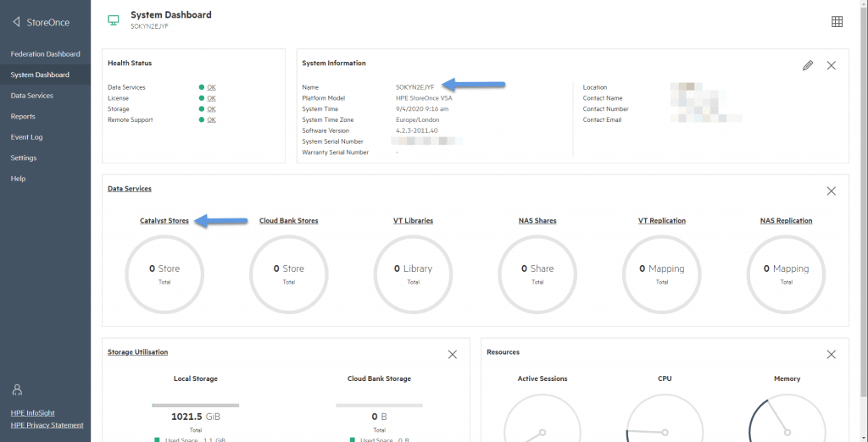This screenshot has width=868, height=442.
Task: Click the CPU gauge
Action: (x=665, y=417)
